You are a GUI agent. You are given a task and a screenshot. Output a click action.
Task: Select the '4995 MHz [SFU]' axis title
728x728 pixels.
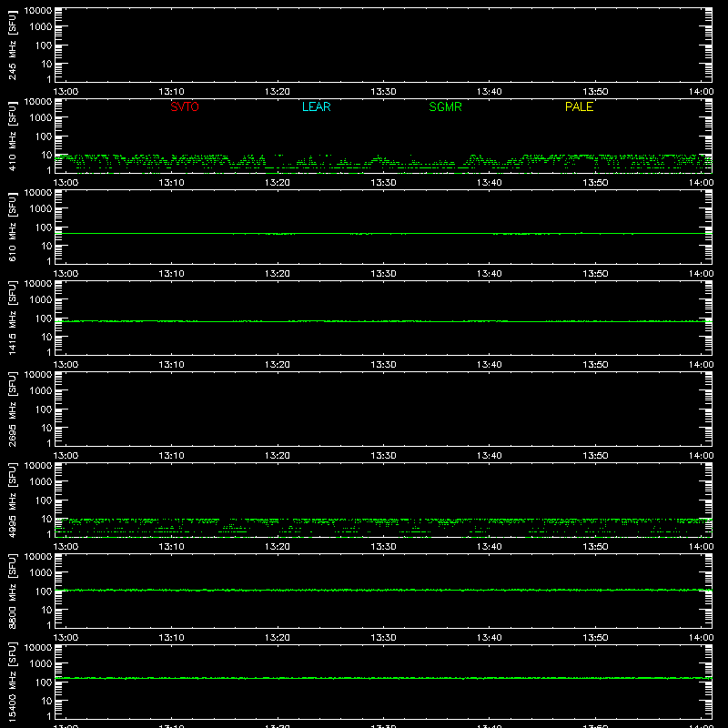[x=13, y=500]
